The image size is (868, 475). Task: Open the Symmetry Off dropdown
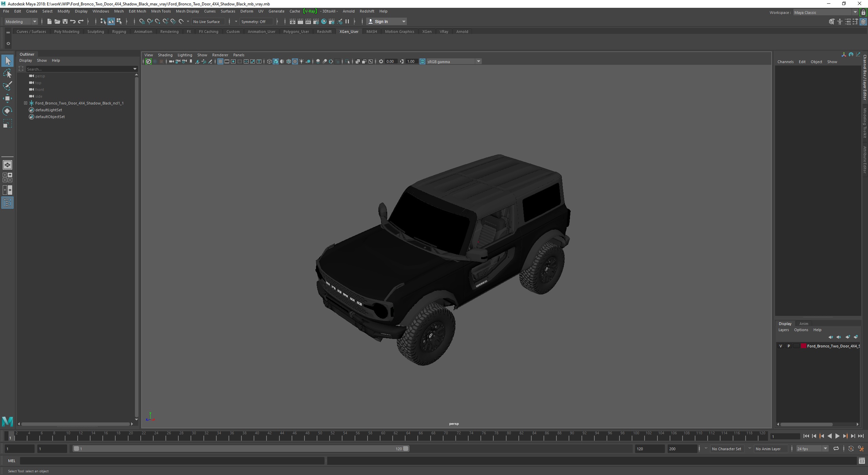[256, 21]
